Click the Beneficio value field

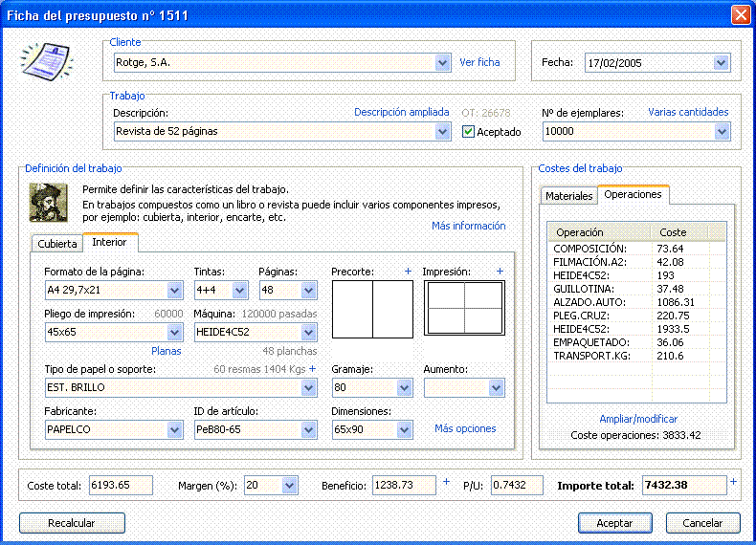tap(404, 486)
